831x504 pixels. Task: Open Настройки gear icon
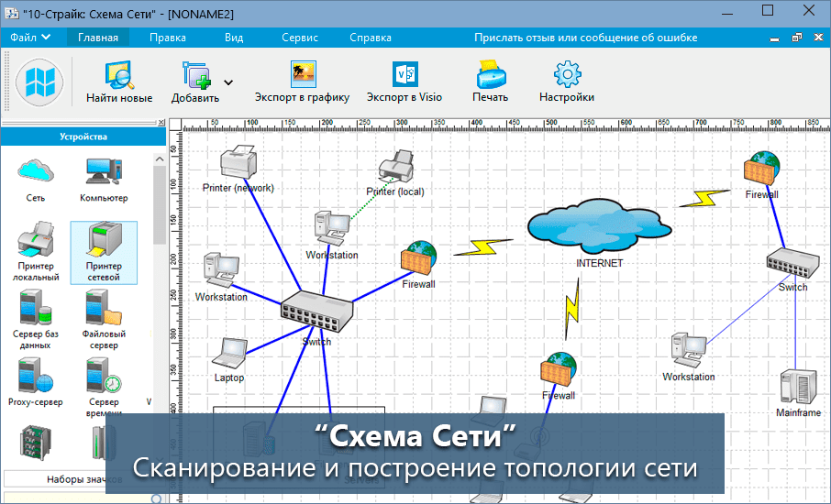(x=566, y=75)
